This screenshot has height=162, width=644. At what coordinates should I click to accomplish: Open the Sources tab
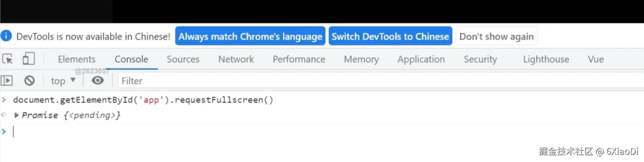(183, 59)
